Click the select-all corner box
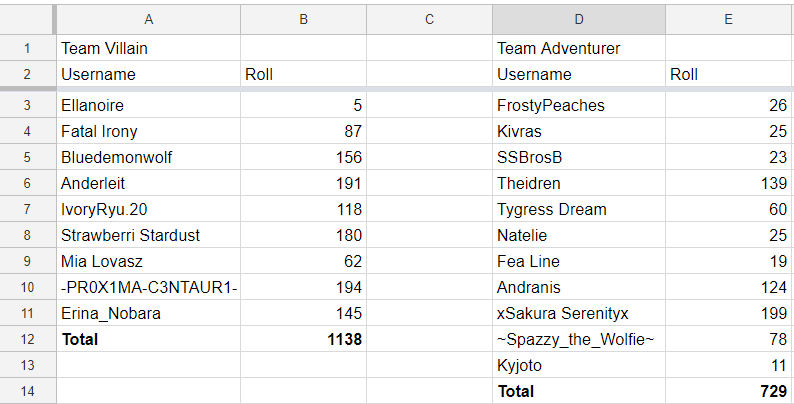794x404 pixels. point(27,19)
